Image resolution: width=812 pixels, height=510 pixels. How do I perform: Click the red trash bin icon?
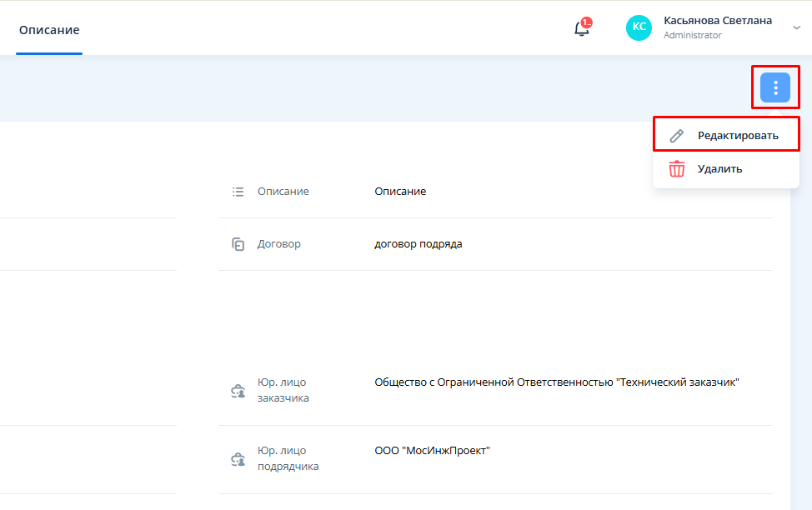pos(677,169)
